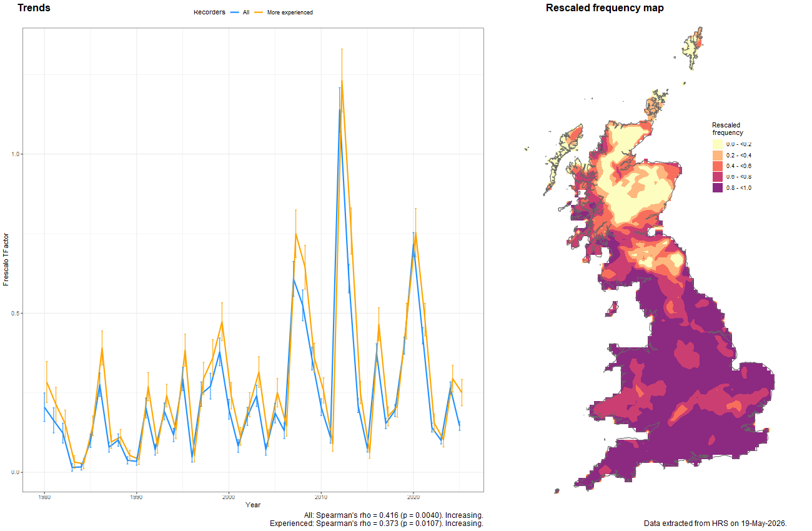
Task: Click the 2010 x-axis tick label
Action: [x=320, y=497]
